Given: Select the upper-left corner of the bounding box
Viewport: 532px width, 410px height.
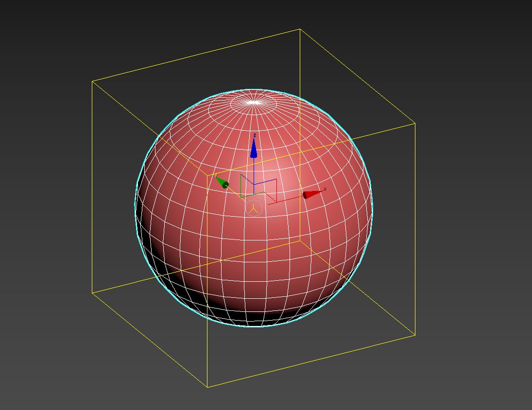Looking at the screenshot, I should pyautogui.click(x=92, y=81).
